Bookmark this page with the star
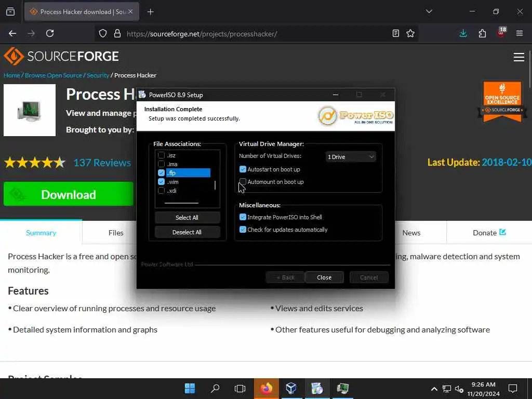 [410, 34]
